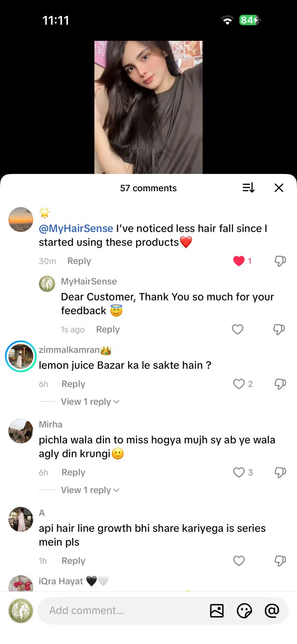Reply to the 30m ago comment
The width and height of the screenshot is (297, 644).
pyautogui.click(x=79, y=261)
